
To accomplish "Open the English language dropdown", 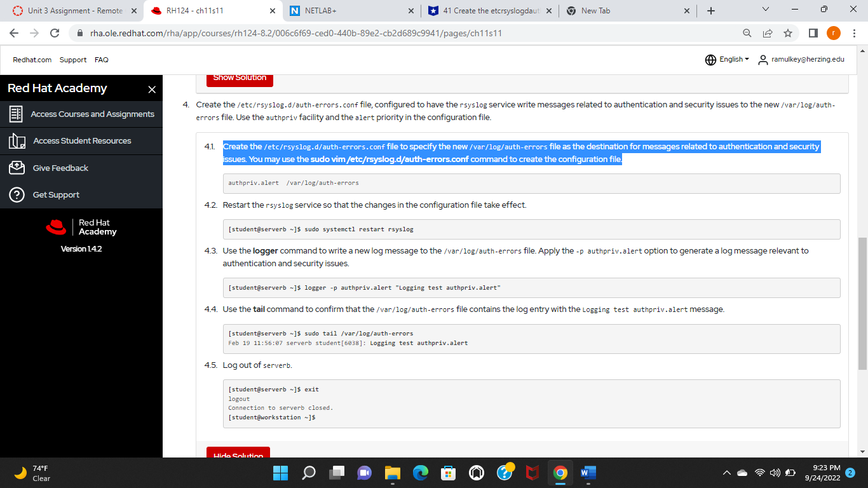I will coord(731,59).
